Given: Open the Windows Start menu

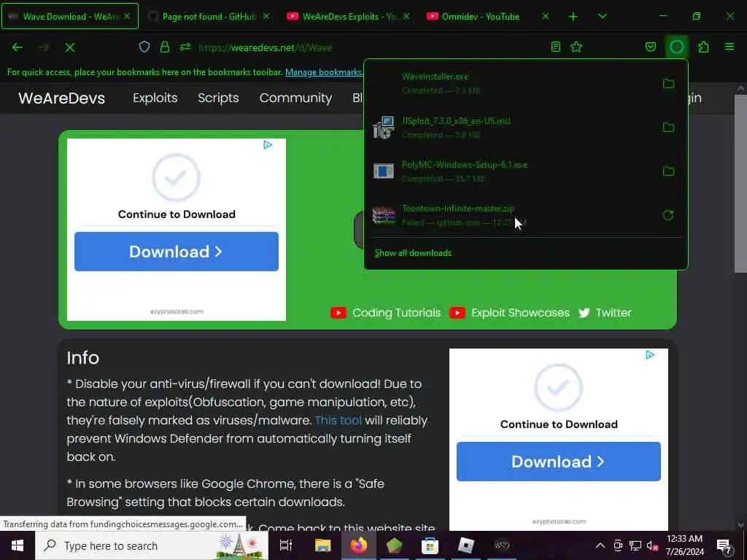Looking at the screenshot, I should point(18,545).
